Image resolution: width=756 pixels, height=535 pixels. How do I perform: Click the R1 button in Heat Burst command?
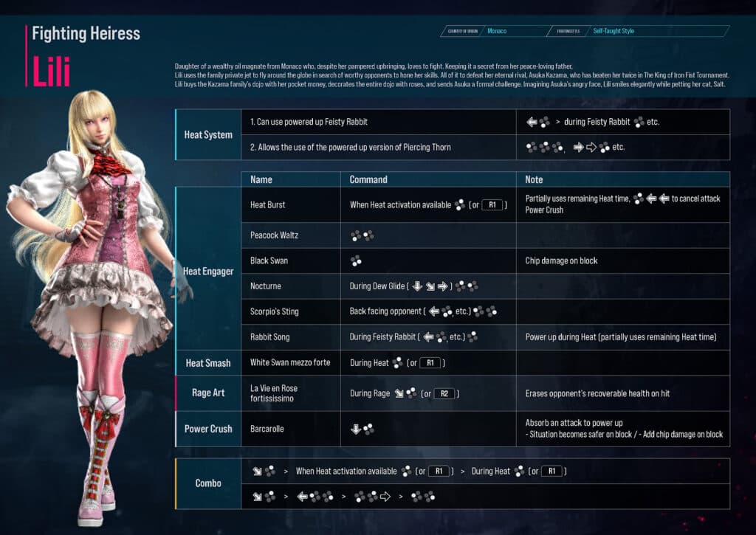(492, 205)
